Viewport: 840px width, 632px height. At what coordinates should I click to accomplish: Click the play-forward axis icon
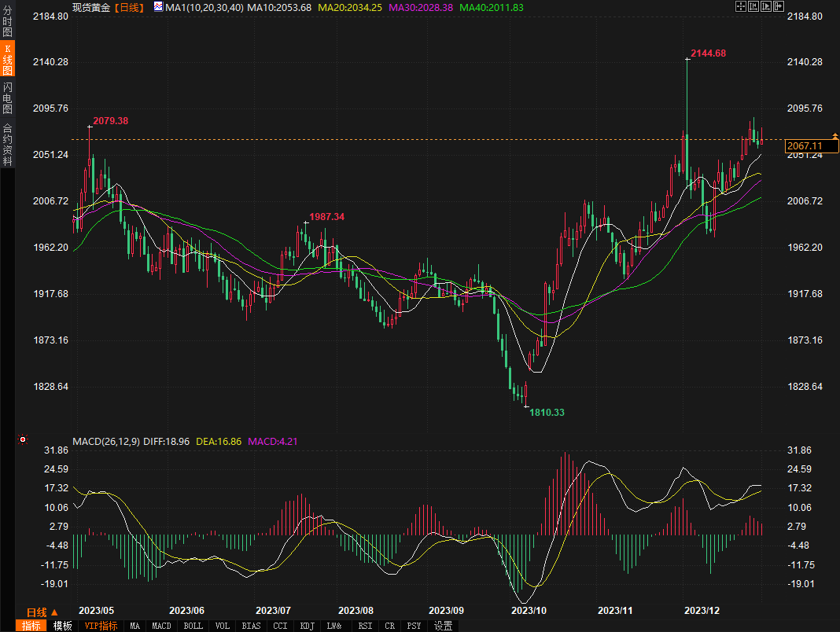coord(766,6)
